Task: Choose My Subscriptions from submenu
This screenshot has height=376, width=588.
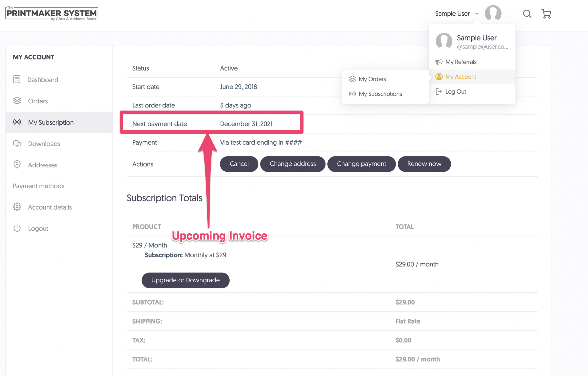Action: (x=380, y=94)
